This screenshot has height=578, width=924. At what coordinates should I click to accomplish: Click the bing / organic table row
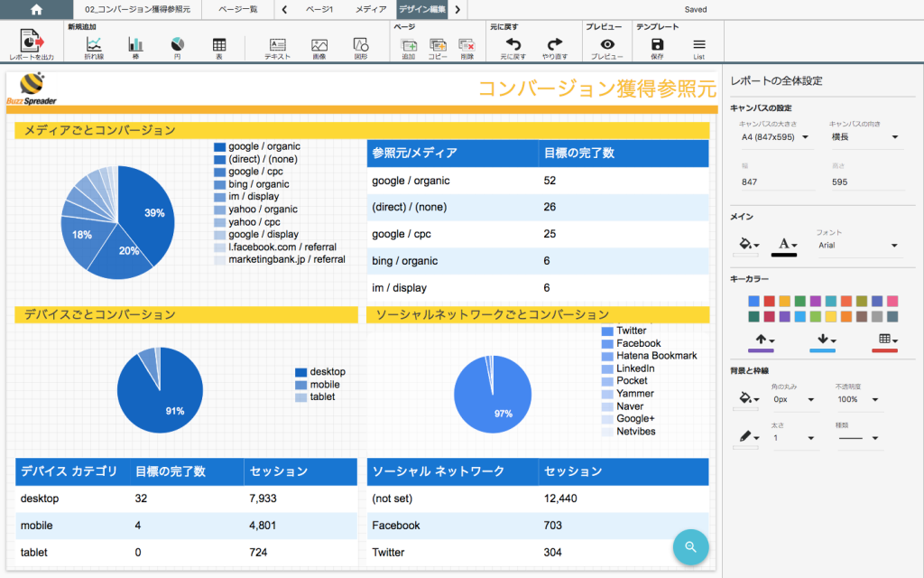pos(538,261)
